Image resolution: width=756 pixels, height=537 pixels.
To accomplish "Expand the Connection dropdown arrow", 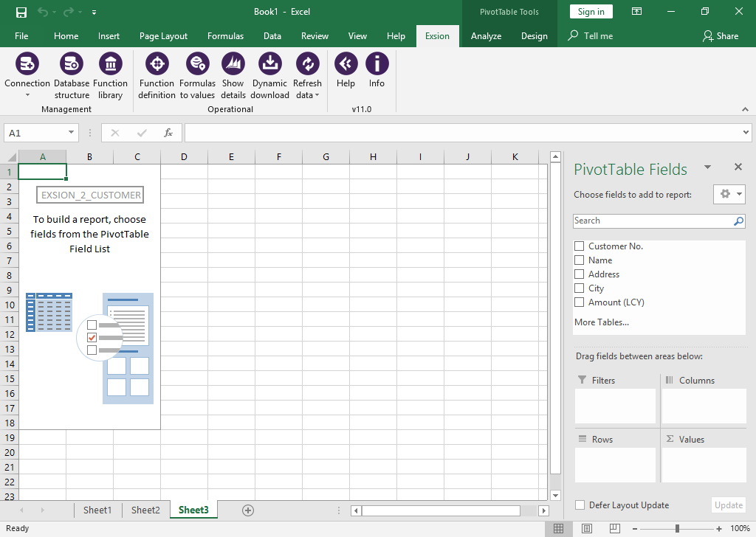I will click(27, 95).
